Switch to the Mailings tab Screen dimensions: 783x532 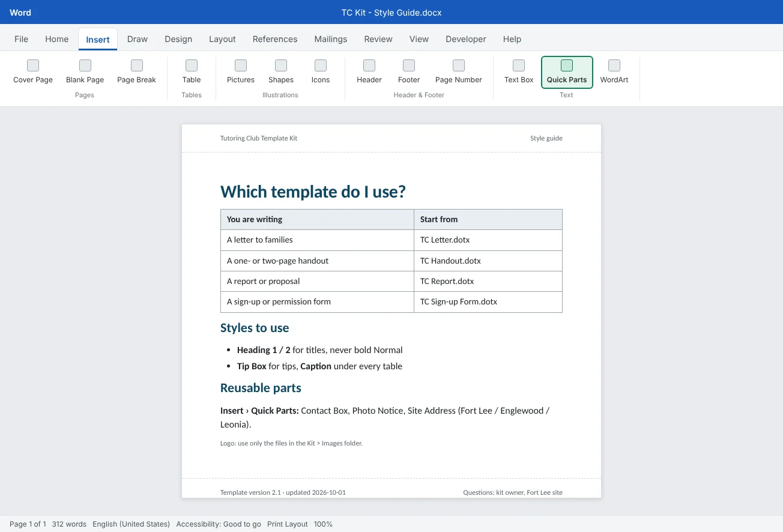click(x=331, y=39)
